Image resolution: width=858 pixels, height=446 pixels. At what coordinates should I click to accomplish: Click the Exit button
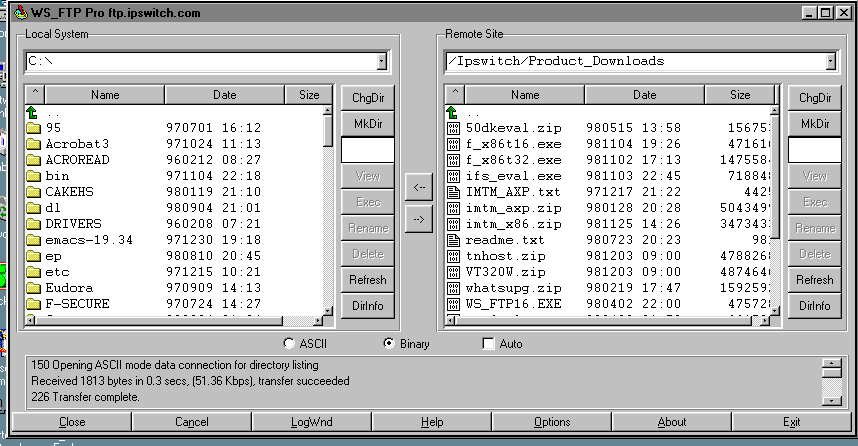pyautogui.click(x=791, y=422)
